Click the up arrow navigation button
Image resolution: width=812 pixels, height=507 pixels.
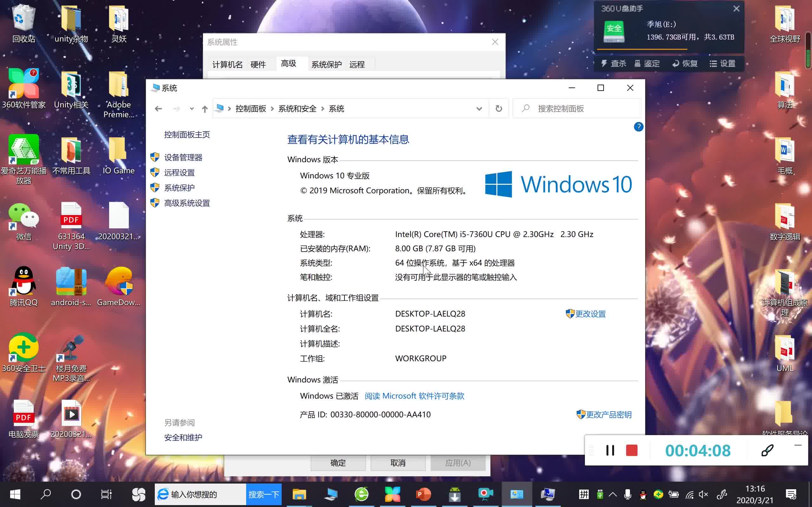point(205,109)
